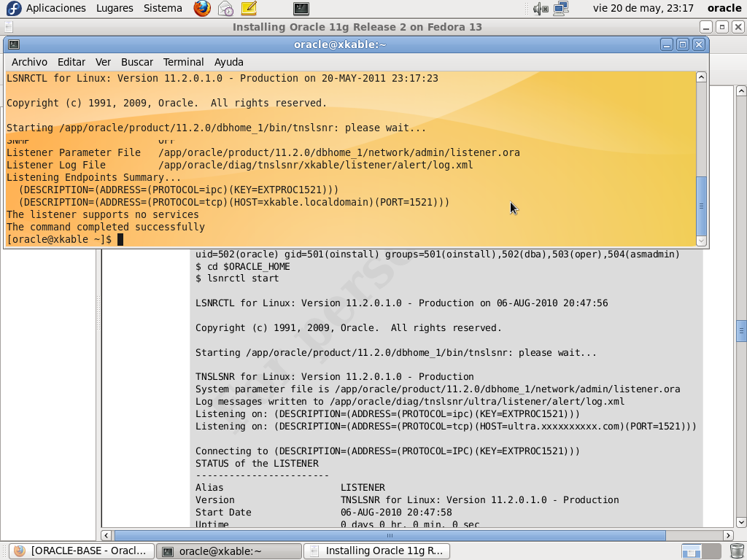
Task: Launch Firefox from the top panel
Action: 202,8
